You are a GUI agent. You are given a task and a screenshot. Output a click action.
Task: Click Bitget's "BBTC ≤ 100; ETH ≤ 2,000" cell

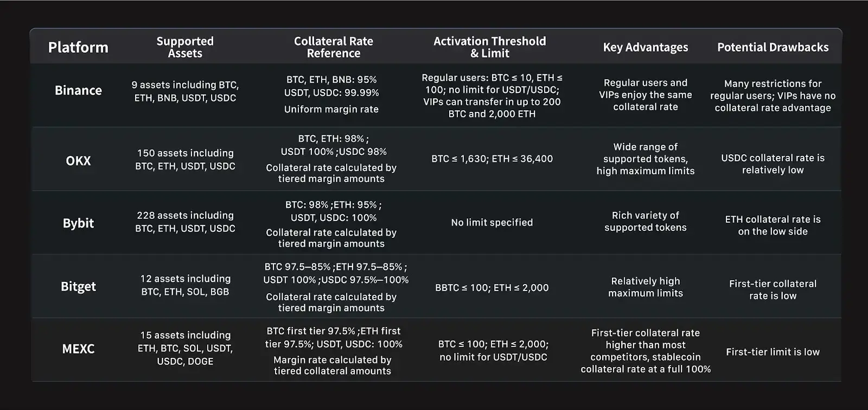tap(492, 288)
